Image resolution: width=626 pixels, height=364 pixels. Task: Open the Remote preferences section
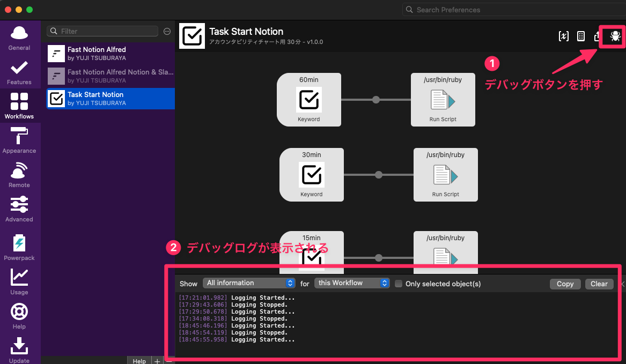tap(19, 175)
